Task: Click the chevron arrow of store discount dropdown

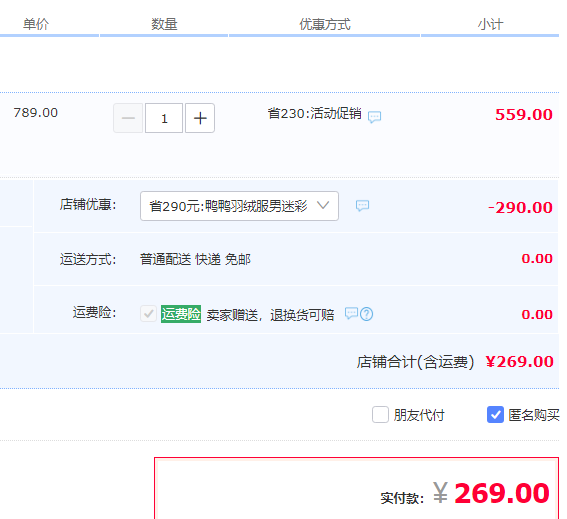Action: [323, 205]
